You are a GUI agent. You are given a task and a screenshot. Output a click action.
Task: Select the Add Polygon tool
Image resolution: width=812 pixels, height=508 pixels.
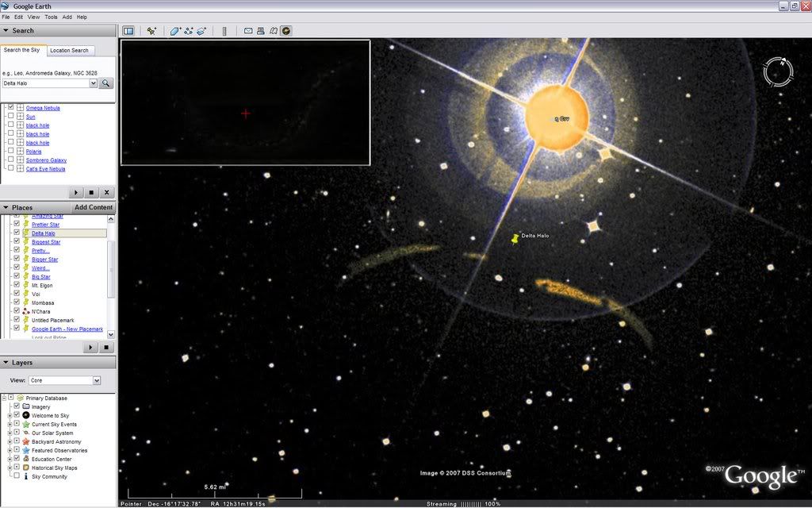[176, 31]
